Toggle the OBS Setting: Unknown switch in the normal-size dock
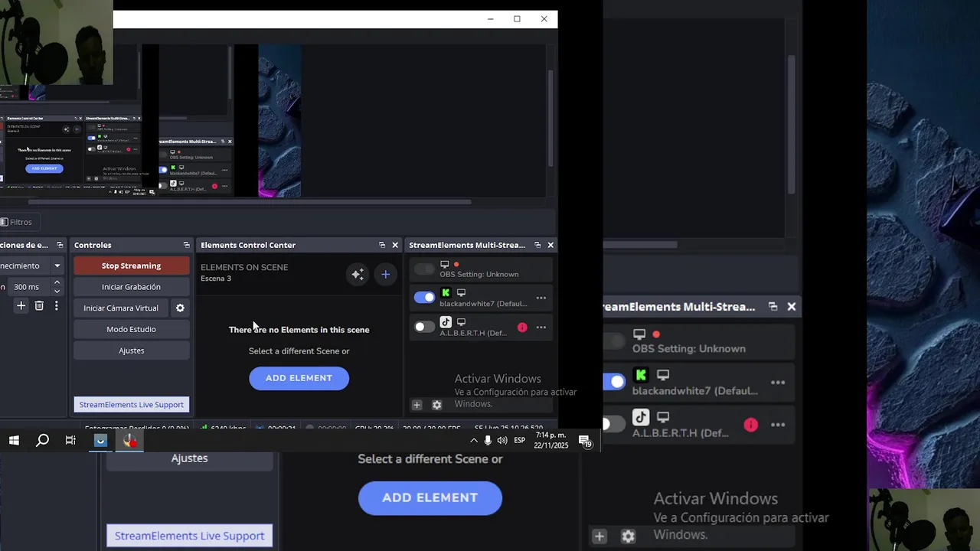This screenshot has width=980, height=551. [x=424, y=269]
